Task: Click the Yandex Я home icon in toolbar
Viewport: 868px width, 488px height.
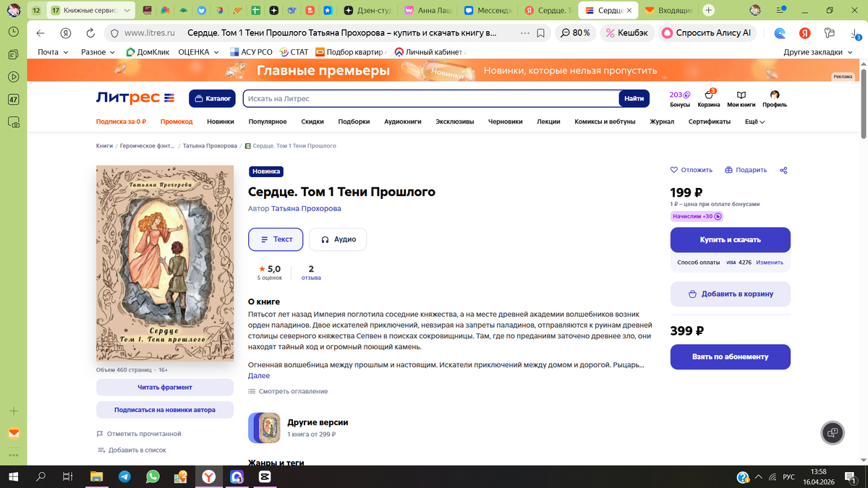Action: (x=66, y=33)
